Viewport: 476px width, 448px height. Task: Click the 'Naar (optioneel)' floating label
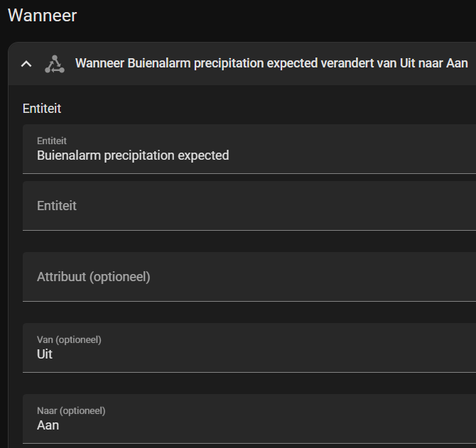click(x=71, y=410)
